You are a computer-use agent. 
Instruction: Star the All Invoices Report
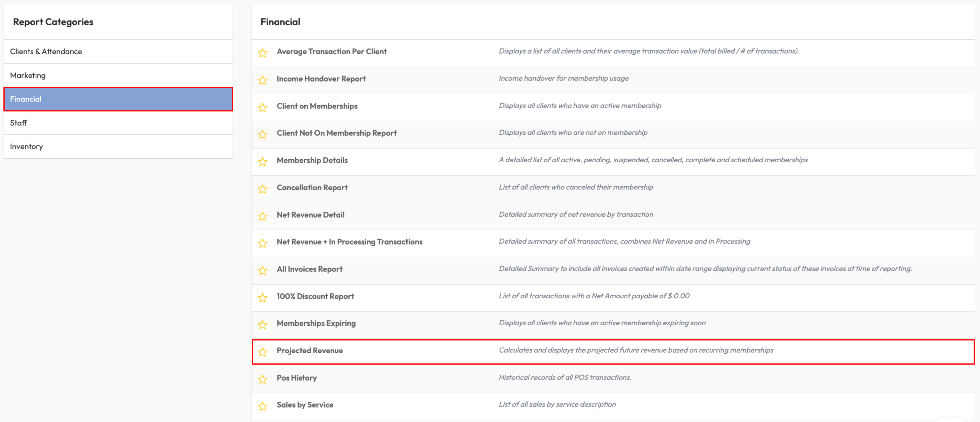[x=263, y=270]
